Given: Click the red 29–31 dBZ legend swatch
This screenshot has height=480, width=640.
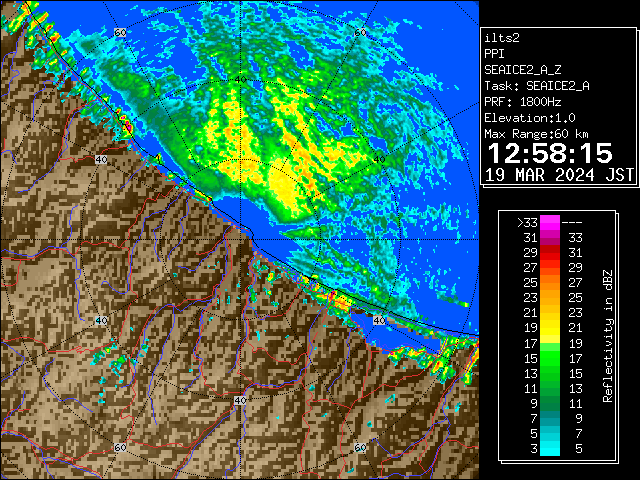Looking at the screenshot, I should (550, 253).
